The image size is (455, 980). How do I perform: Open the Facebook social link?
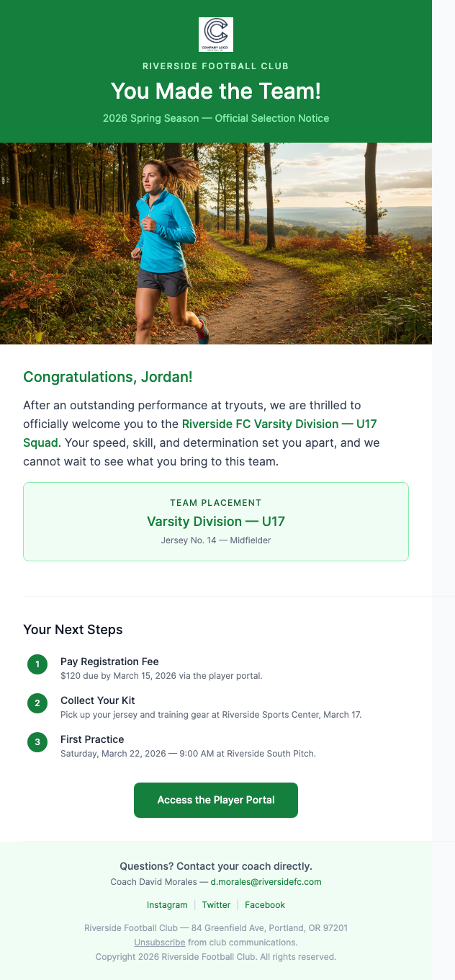point(264,904)
